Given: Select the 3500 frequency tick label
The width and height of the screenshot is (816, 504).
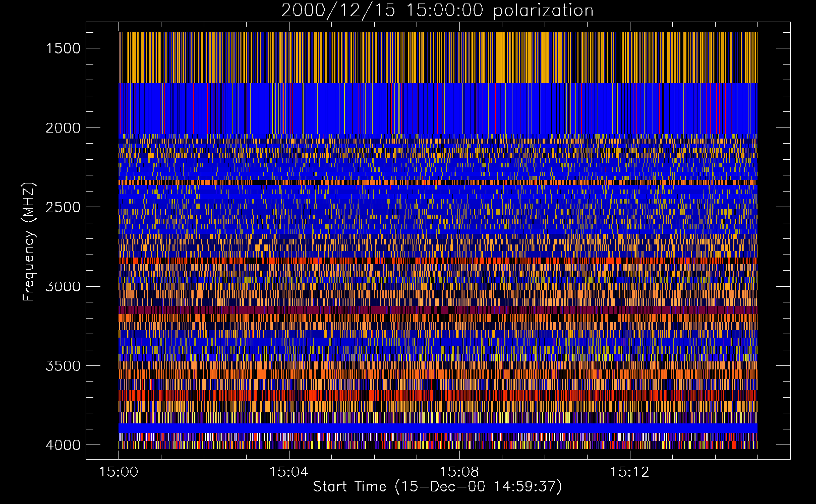Looking at the screenshot, I should pos(63,366).
